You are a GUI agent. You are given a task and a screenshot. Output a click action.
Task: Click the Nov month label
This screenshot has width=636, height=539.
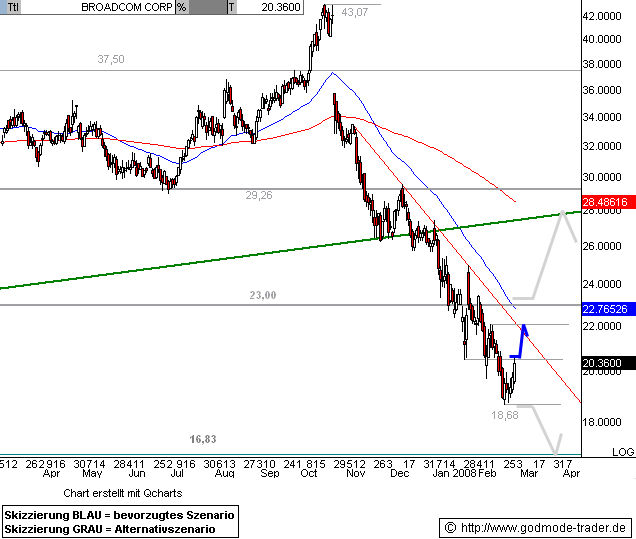356,473
